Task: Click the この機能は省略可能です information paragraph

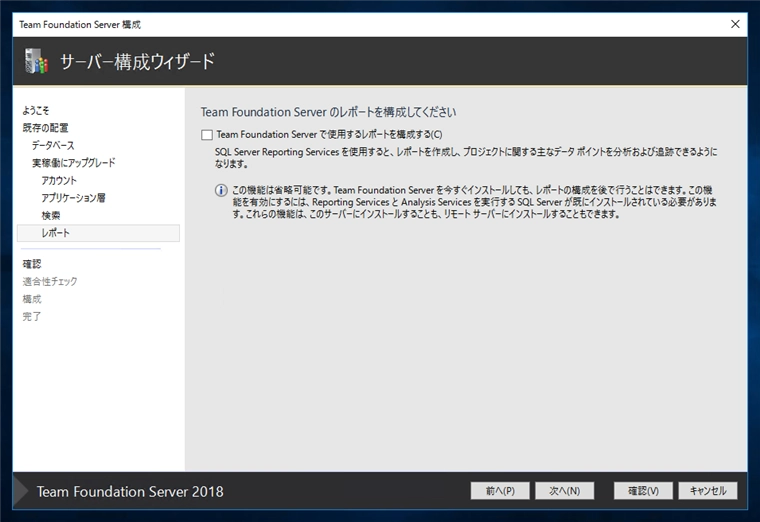Action: 475,202
